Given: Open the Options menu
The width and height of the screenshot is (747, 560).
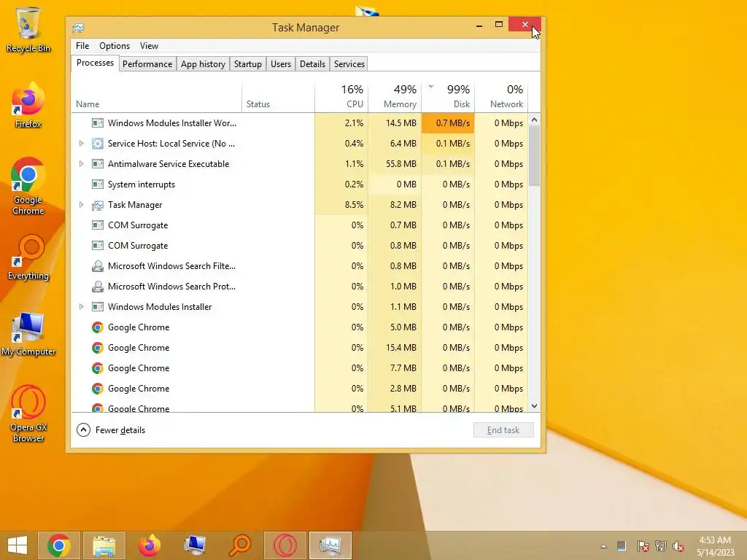Looking at the screenshot, I should [115, 46].
